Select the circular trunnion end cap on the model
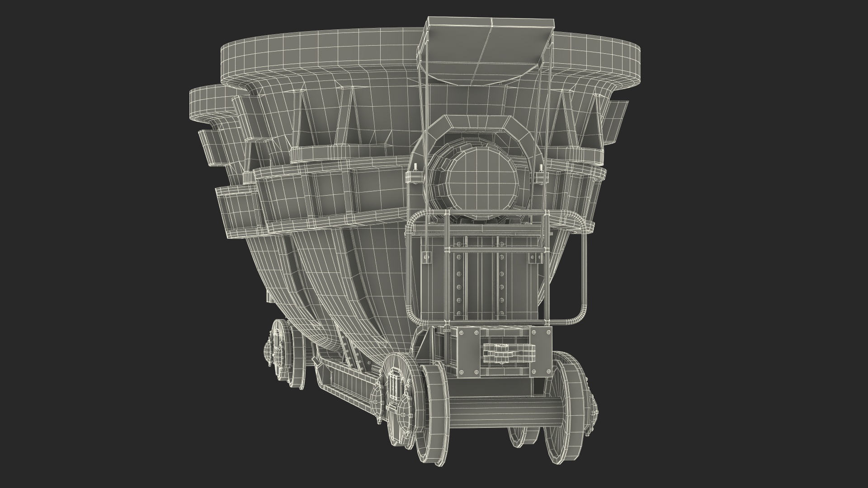The image size is (868, 488). point(481,183)
